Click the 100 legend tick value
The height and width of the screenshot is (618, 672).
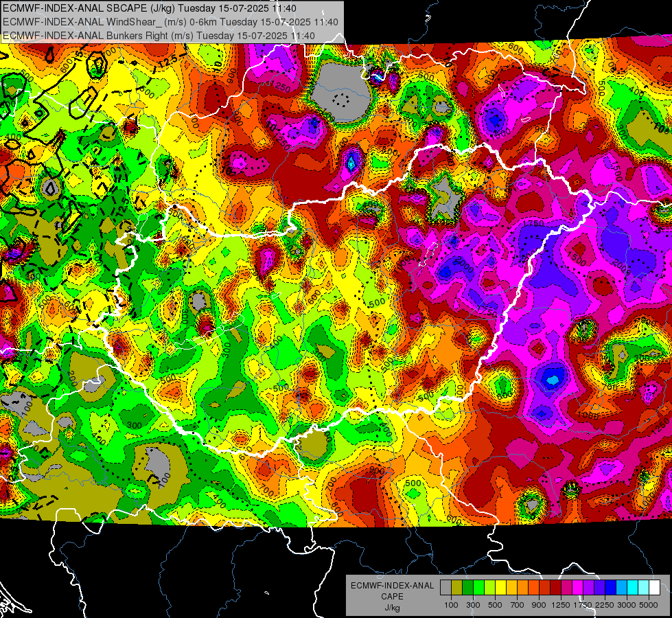pos(451,605)
